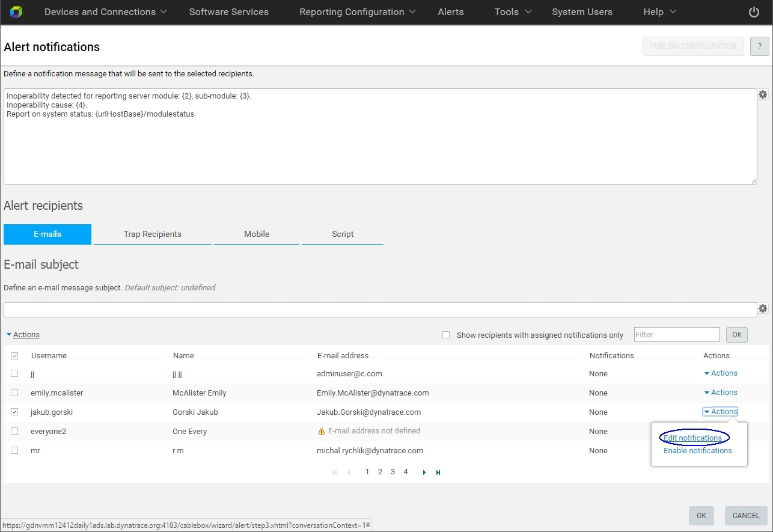Open the Alerts menu item
The height and width of the screenshot is (532, 773).
point(450,12)
